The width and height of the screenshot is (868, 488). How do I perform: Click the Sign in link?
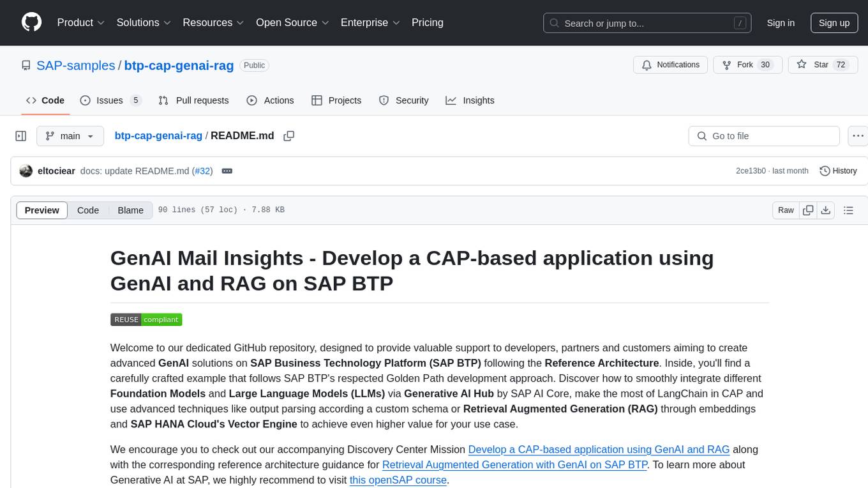click(x=781, y=23)
